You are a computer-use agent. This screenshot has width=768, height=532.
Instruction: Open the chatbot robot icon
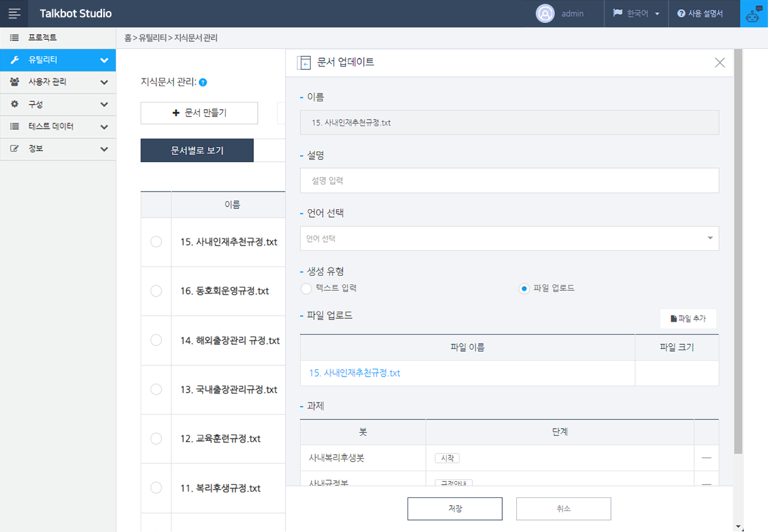tap(754, 13)
